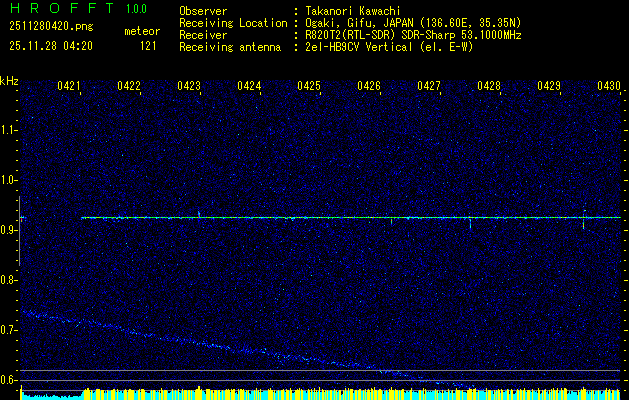This screenshot has height=400, width=629.
Task: Click the 0421 time marker
Action: point(69,87)
